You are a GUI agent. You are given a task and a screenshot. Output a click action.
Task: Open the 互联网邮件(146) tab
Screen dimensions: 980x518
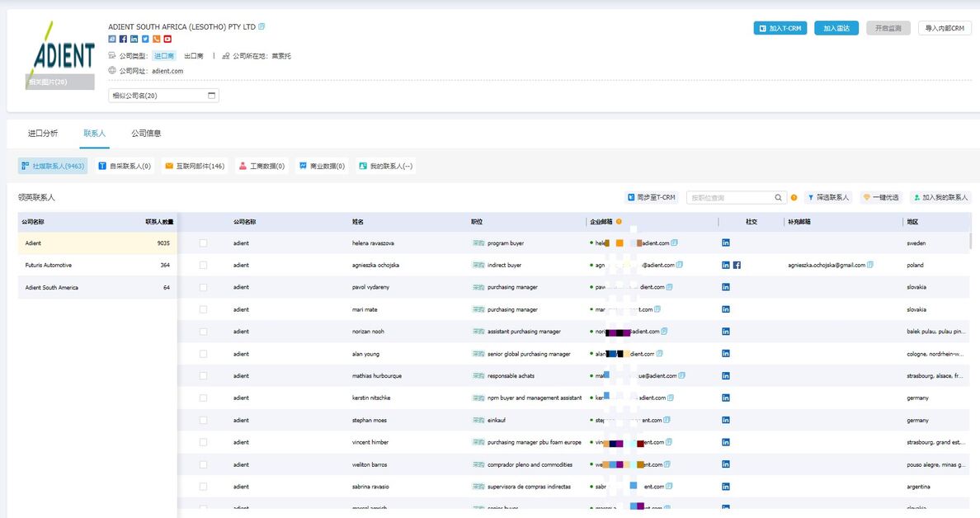pos(195,166)
